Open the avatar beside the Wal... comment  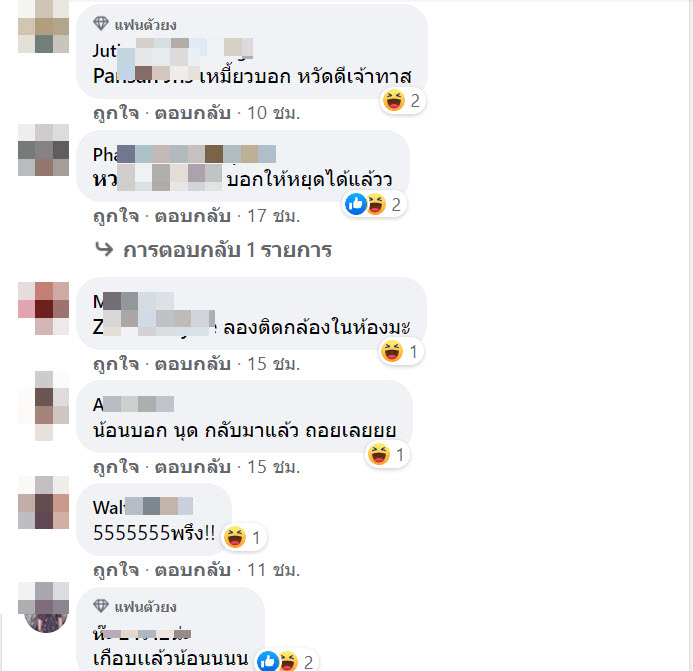tap(43, 503)
